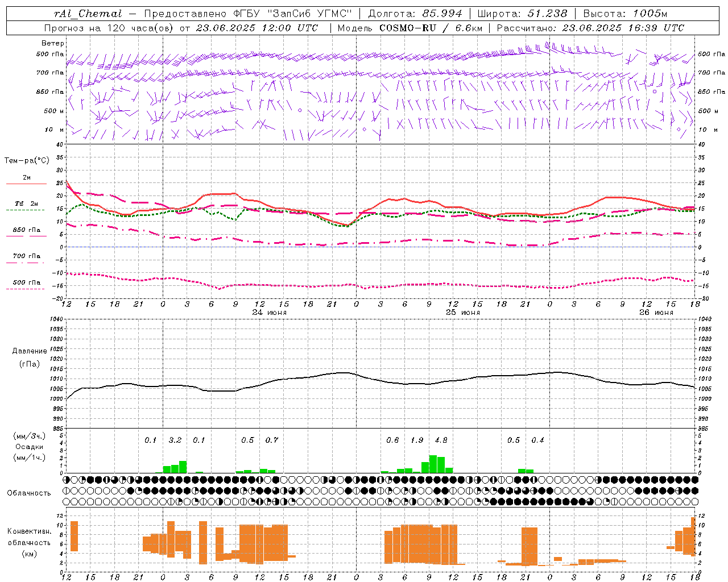Click the Облачность cloud cover label
This screenshot has width=728, height=582.
(29, 493)
